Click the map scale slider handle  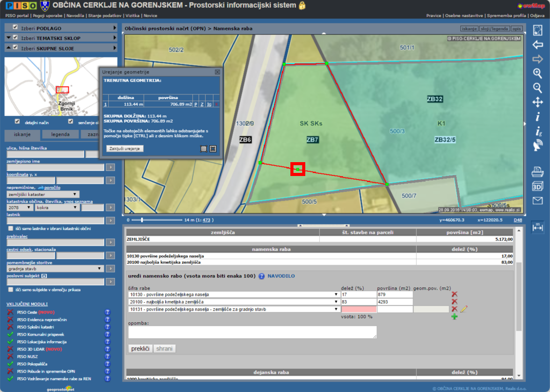(x=142, y=220)
